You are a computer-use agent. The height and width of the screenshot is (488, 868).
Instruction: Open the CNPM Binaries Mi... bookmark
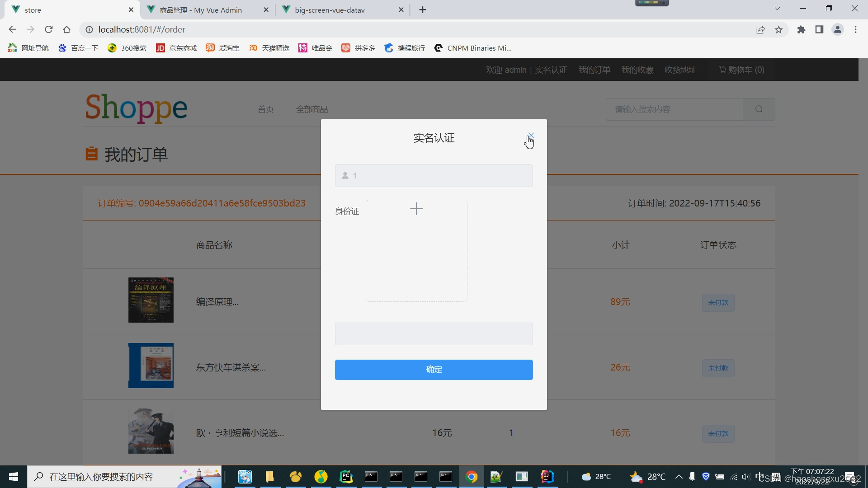pyautogui.click(x=473, y=48)
